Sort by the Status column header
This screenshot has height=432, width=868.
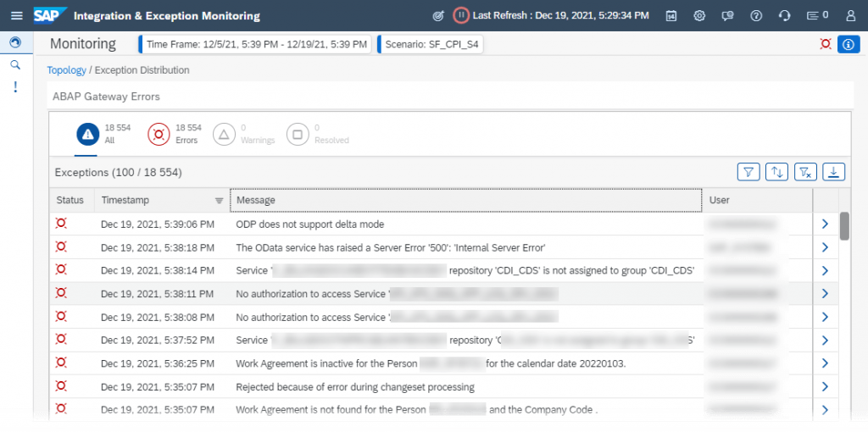(x=72, y=200)
